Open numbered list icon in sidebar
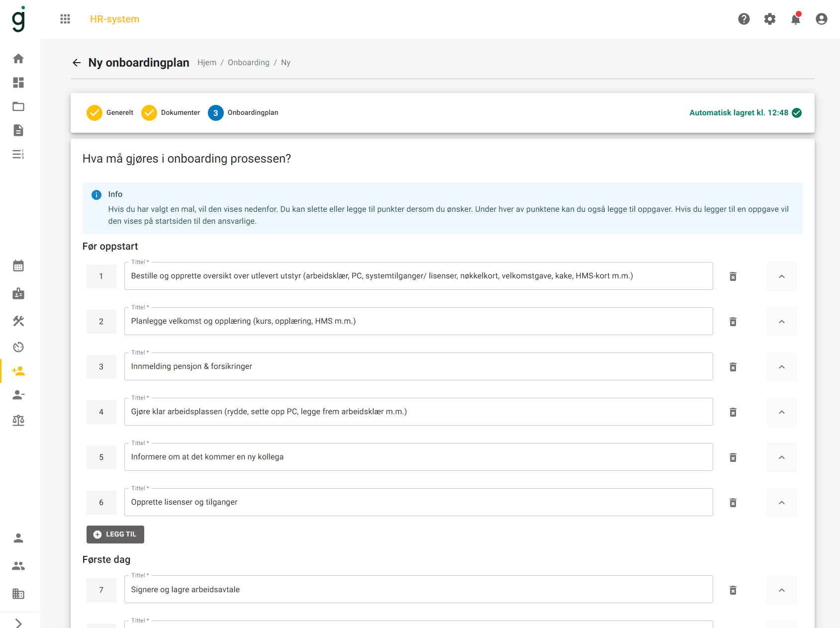The image size is (840, 628). tap(18, 154)
